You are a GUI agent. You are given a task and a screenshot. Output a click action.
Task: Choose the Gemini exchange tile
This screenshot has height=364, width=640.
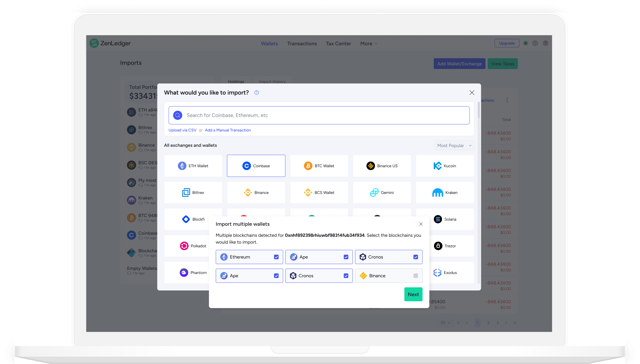point(382,193)
